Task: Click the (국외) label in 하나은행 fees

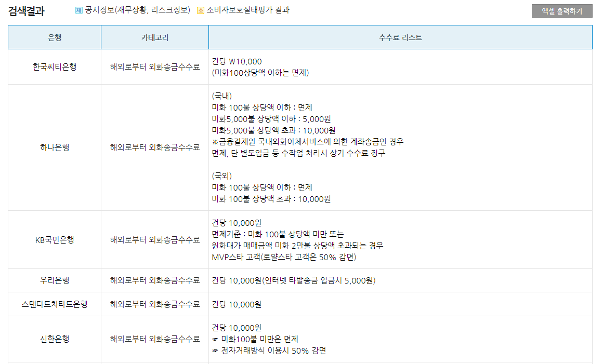Action: (x=222, y=176)
